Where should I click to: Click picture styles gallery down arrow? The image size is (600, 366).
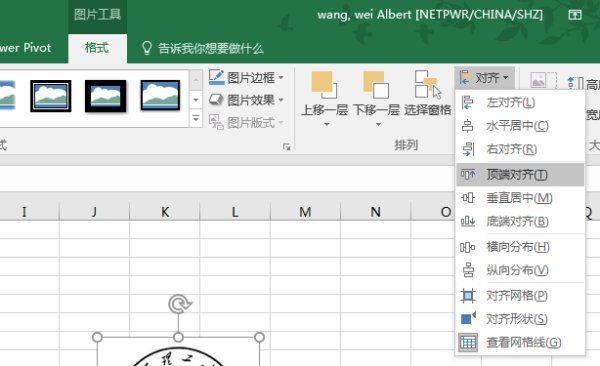click(x=196, y=100)
